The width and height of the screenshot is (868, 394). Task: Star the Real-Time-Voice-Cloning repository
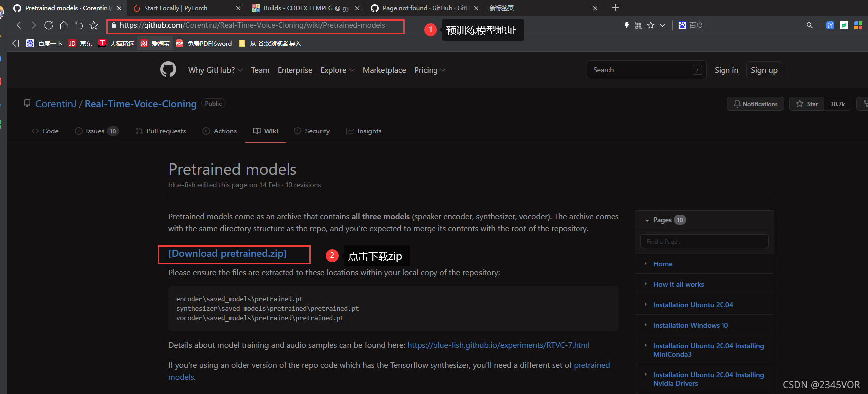tap(807, 104)
